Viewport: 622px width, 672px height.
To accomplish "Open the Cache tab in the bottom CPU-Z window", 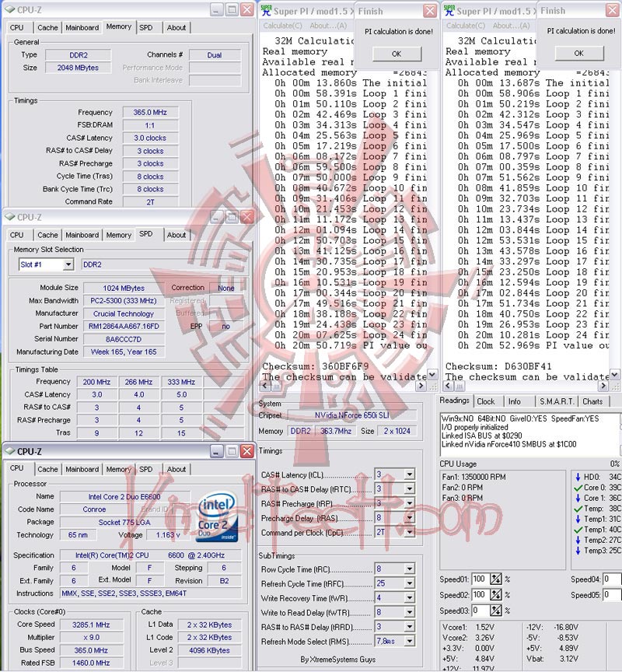I will coord(47,469).
